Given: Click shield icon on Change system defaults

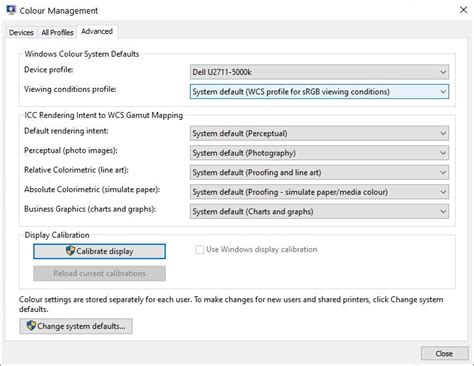Looking at the screenshot, I should click(31, 326).
